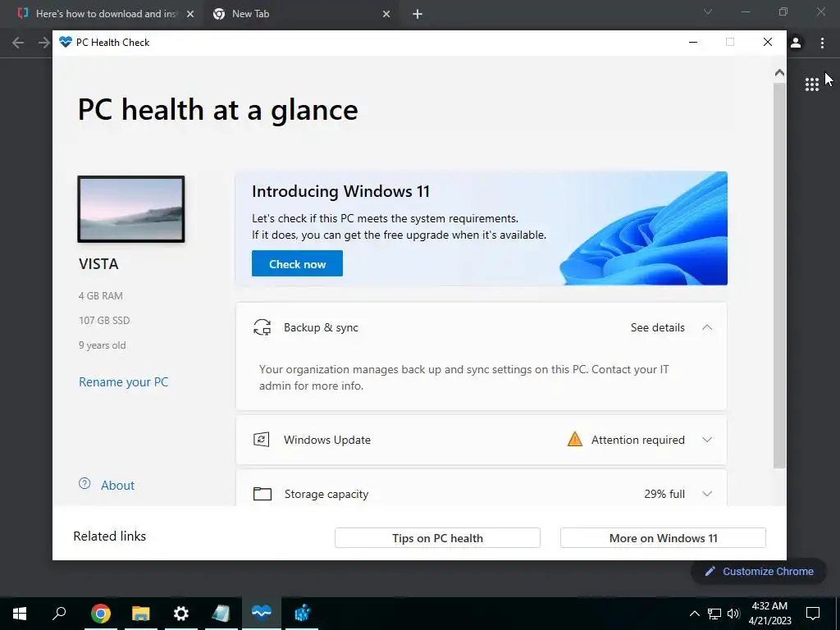Click See details for Backup & sync
Image resolution: width=840 pixels, height=630 pixels.
tap(657, 327)
